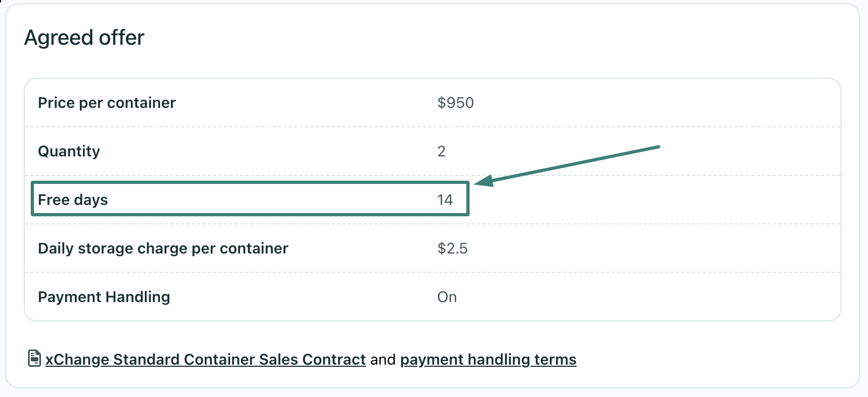Click blank area right of Agreed offer heading

click(x=485, y=38)
